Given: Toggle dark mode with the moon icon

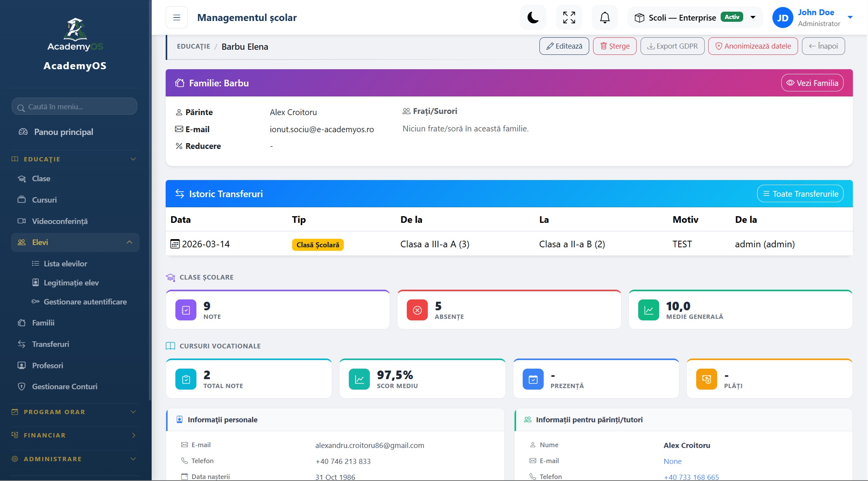Looking at the screenshot, I should pos(533,17).
